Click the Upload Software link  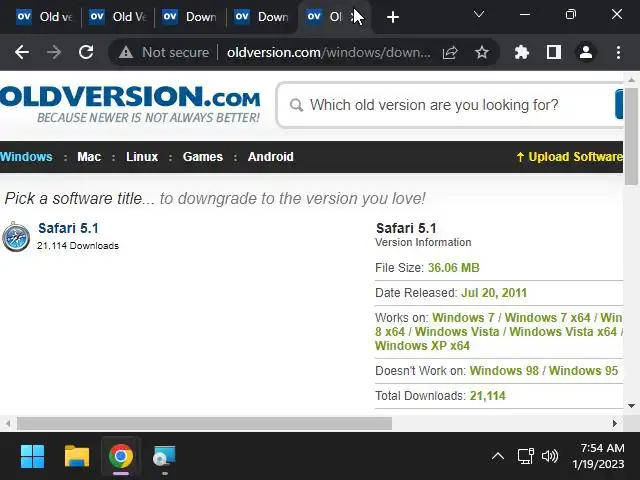[569, 157]
